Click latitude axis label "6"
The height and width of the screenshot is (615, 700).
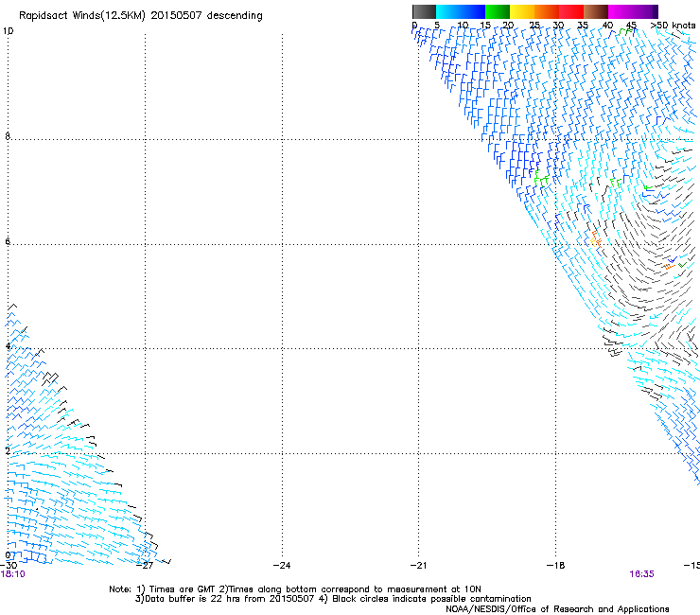(8, 241)
